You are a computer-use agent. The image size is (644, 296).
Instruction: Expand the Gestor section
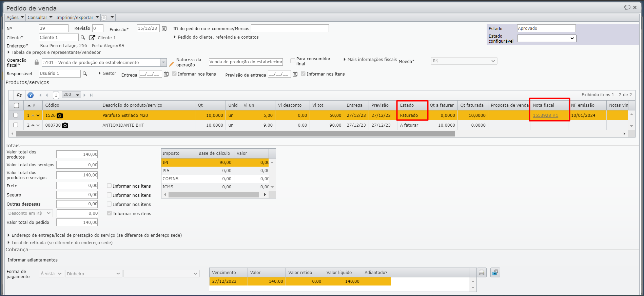[x=107, y=73]
